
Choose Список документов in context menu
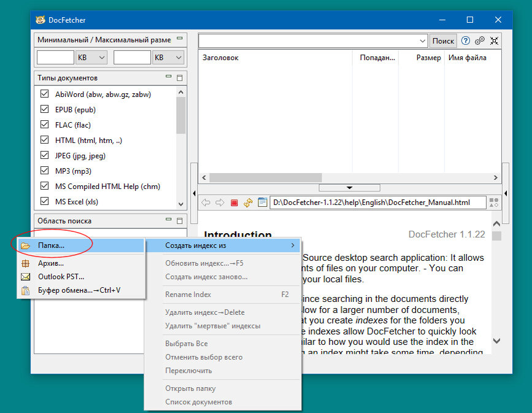[x=223, y=402]
